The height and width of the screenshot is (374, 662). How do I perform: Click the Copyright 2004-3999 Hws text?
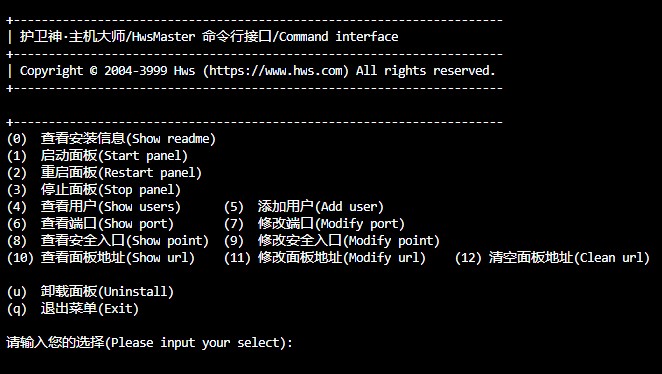click(107, 70)
